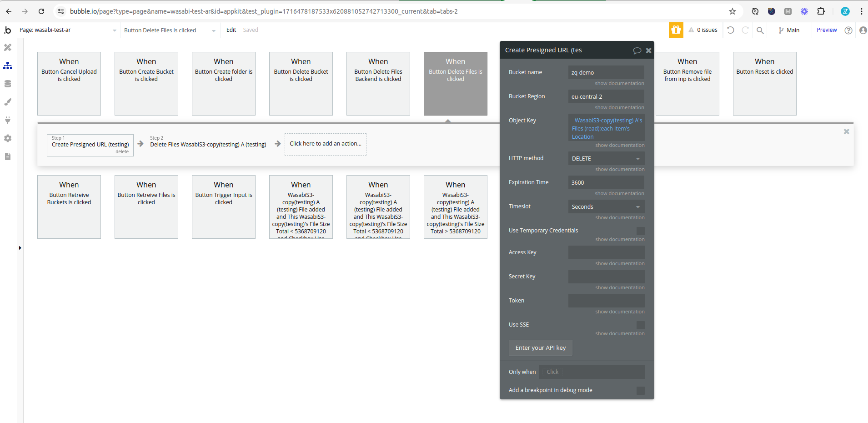The height and width of the screenshot is (423, 868).
Task: Edit the Expiration Time value 3600
Action: click(606, 182)
